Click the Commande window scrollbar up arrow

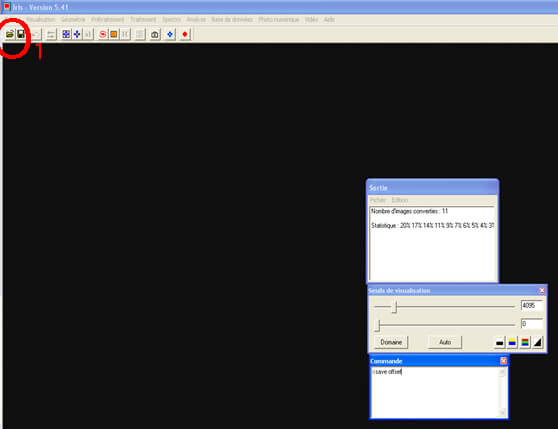coord(502,372)
